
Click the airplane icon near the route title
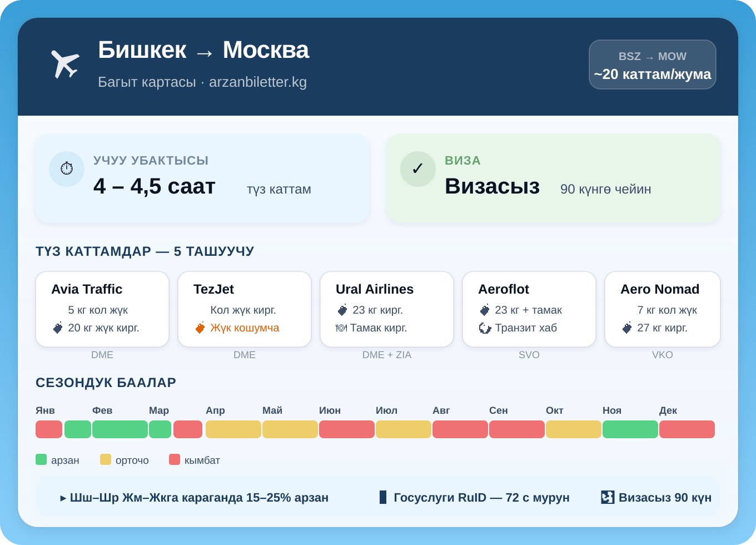(x=65, y=62)
